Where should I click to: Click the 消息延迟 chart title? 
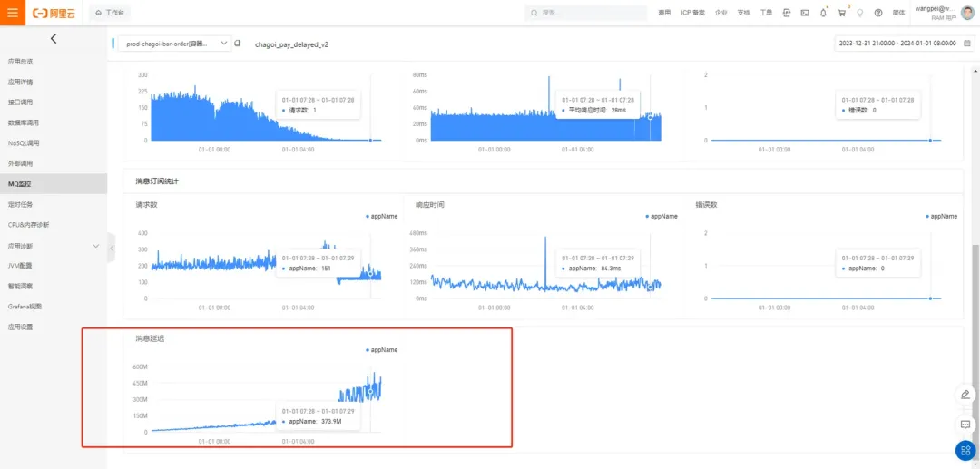click(150, 338)
